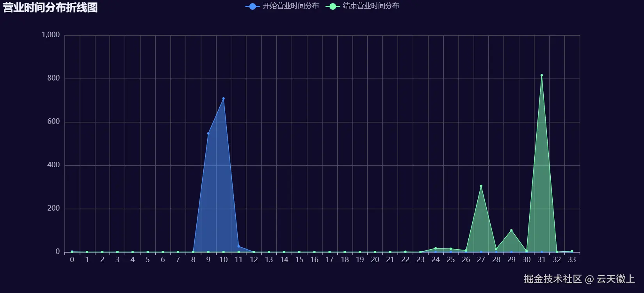Screen dimensions: 644x293
Task: Click x-axis label 10
Action: pos(223,260)
